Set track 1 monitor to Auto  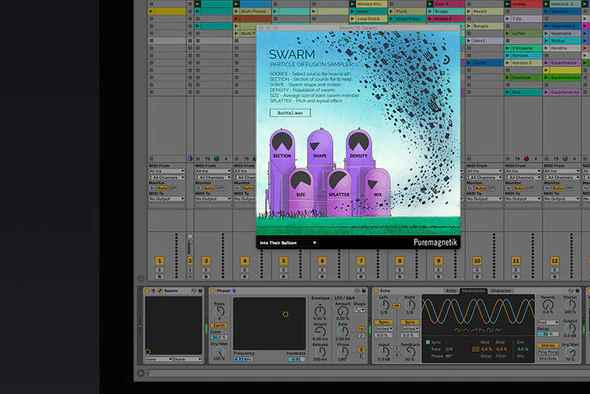click(164, 188)
